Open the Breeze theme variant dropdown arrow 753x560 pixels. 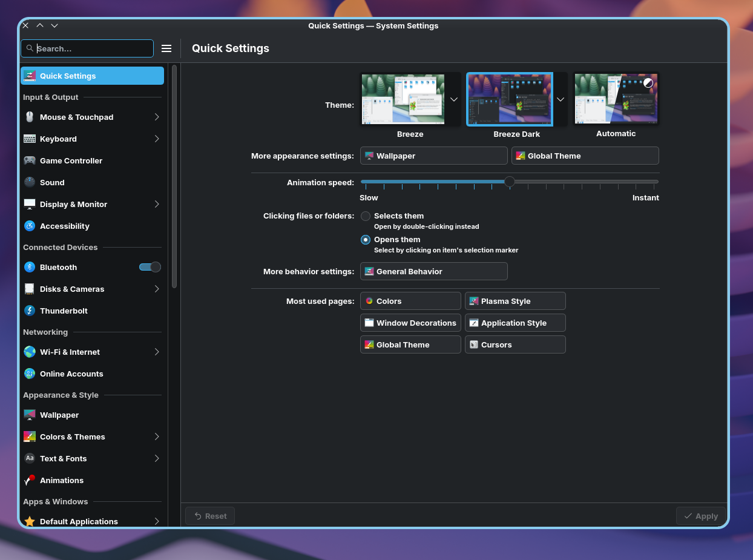click(454, 99)
